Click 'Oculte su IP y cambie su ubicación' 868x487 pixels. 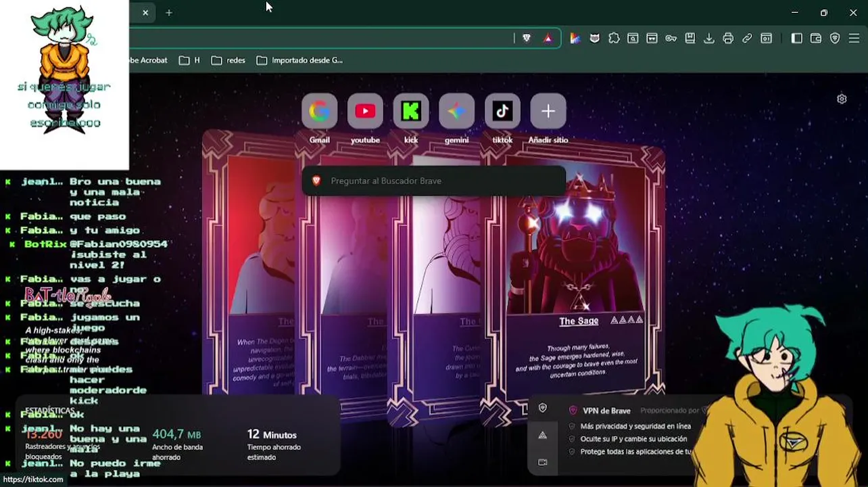point(633,439)
